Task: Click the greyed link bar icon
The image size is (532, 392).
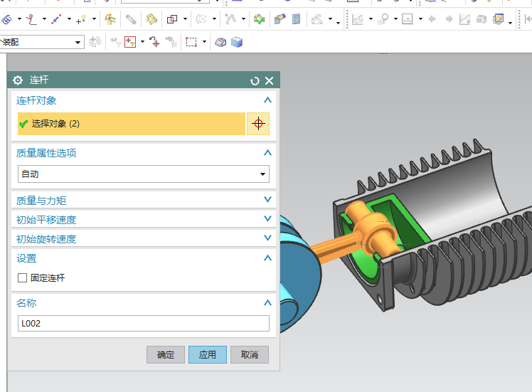Action: 131,19
